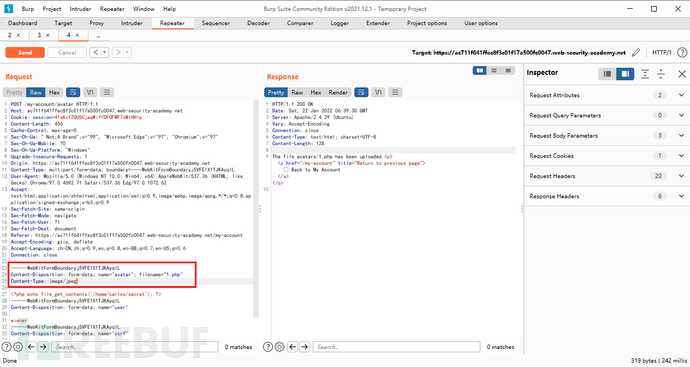Open back history dropdown arrow
The width and height of the screenshot is (690, 367).
(x=105, y=52)
